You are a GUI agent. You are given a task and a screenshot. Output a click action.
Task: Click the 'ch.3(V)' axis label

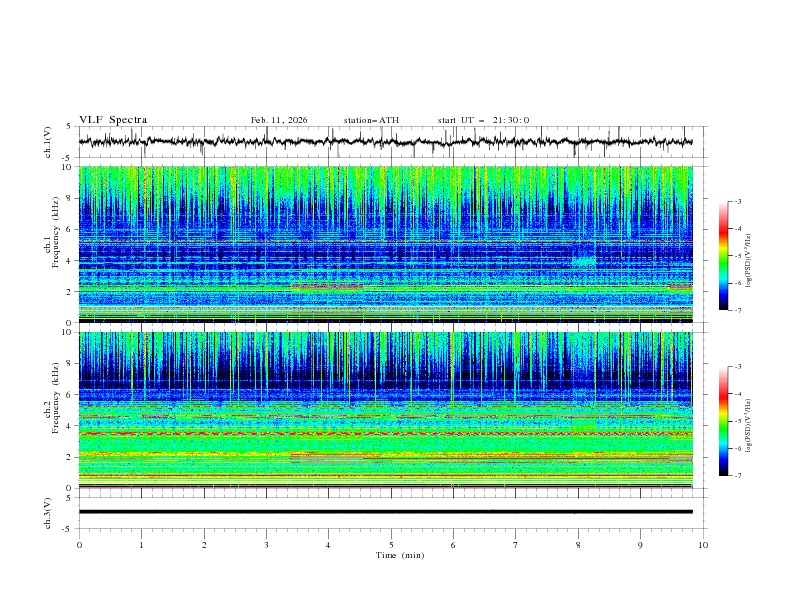(x=48, y=513)
